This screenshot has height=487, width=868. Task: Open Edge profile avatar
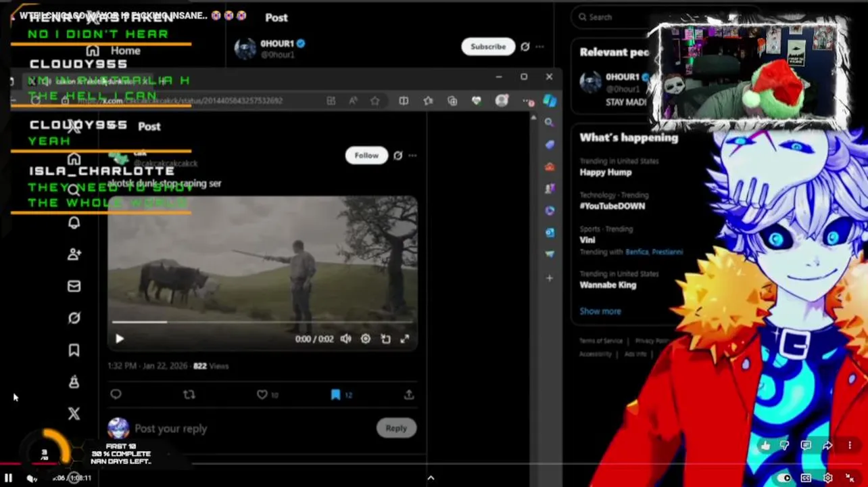click(x=502, y=101)
